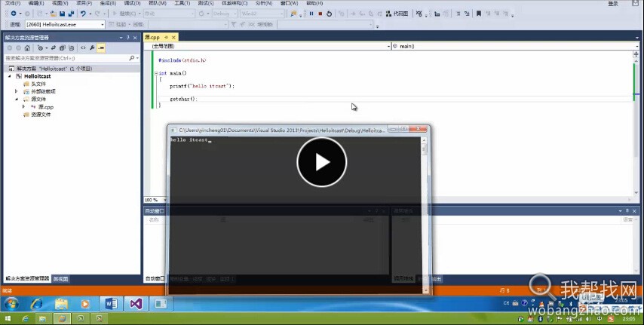
Task: Click the Save icon in toolbar
Action: (x=63, y=14)
